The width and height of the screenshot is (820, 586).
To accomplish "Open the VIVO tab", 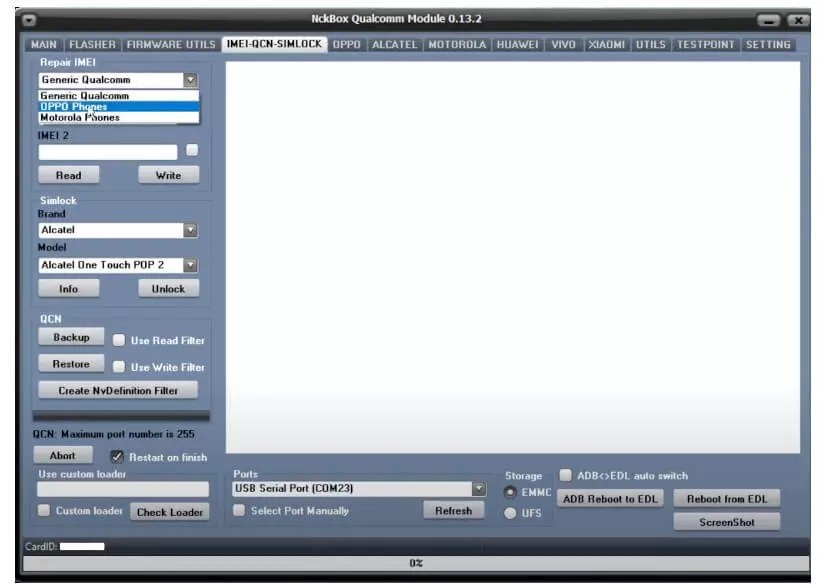I will click(563, 44).
